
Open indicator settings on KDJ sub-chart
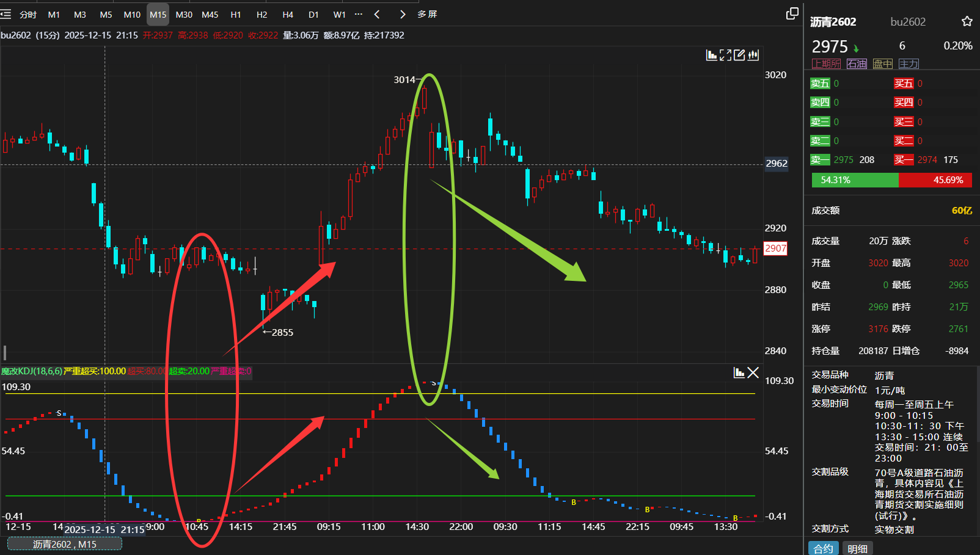click(x=739, y=372)
